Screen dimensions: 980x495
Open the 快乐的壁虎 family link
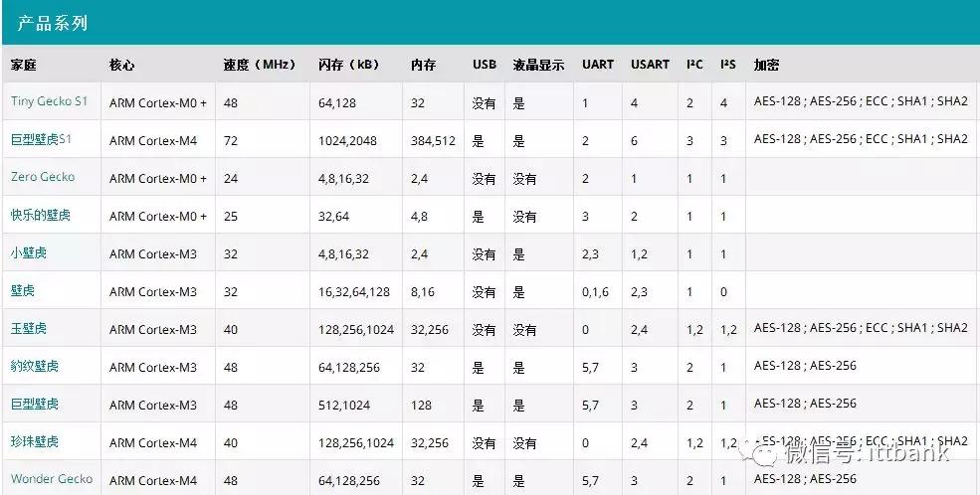click(x=41, y=215)
